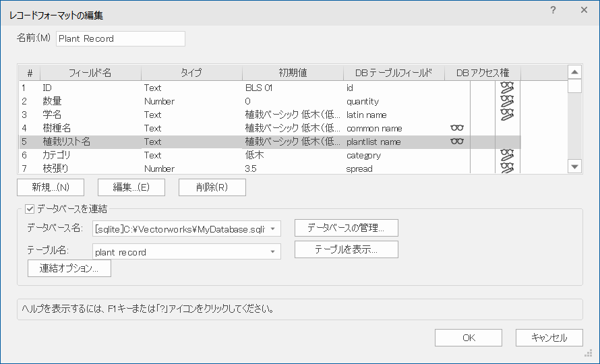Click the read/write access icon in 学名 row

point(507,115)
